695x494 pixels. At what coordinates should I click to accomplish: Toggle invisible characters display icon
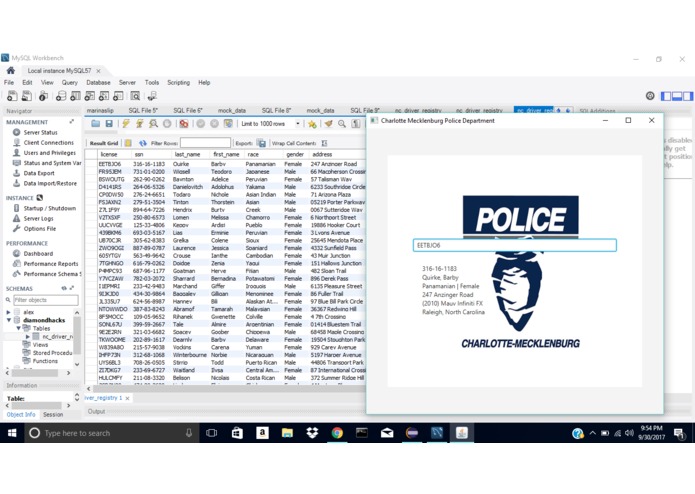pyautogui.click(x=355, y=124)
